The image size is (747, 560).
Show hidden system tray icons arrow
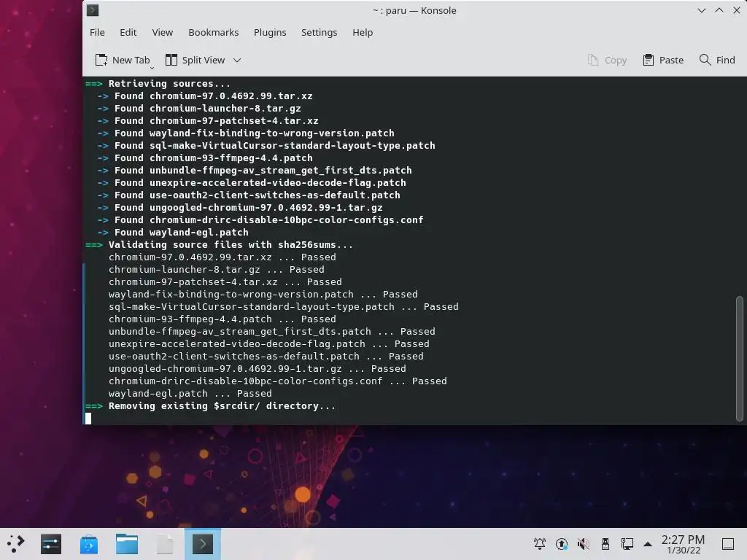648,544
